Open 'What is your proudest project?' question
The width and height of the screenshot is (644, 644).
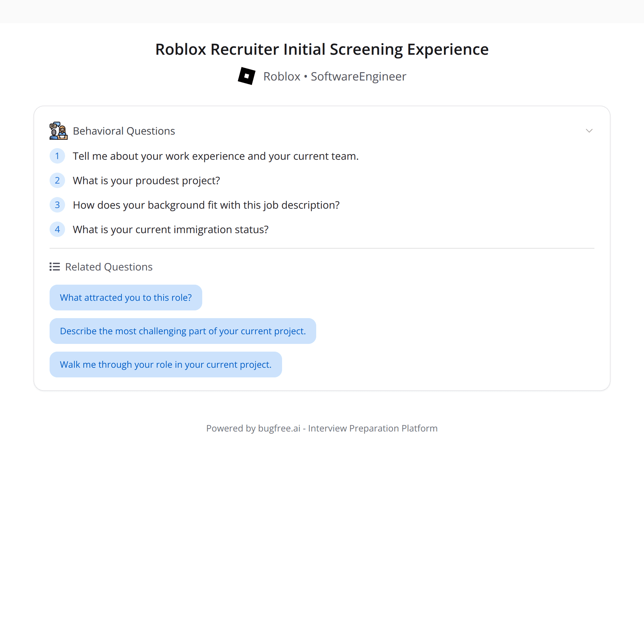pyautogui.click(x=146, y=180)
